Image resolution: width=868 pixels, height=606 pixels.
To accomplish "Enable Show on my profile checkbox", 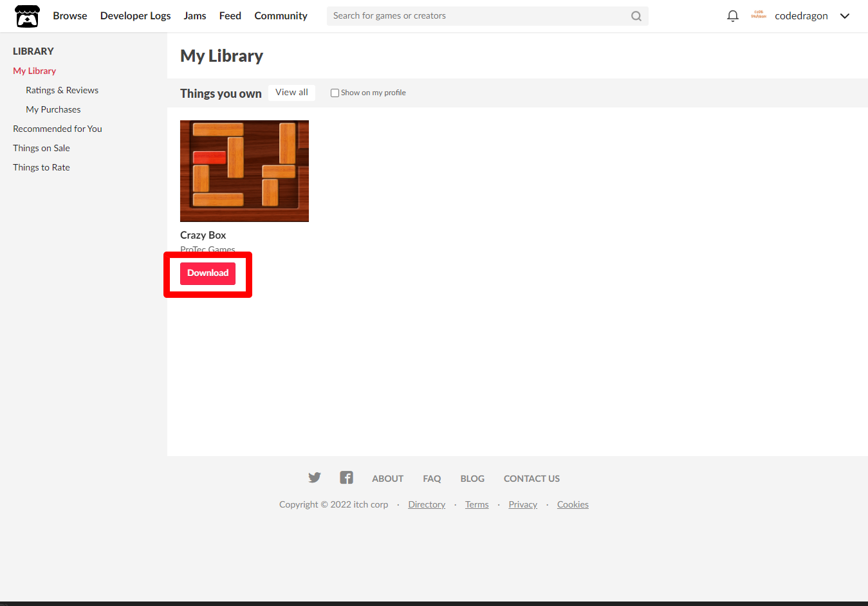I will click(x=335, y=93).
